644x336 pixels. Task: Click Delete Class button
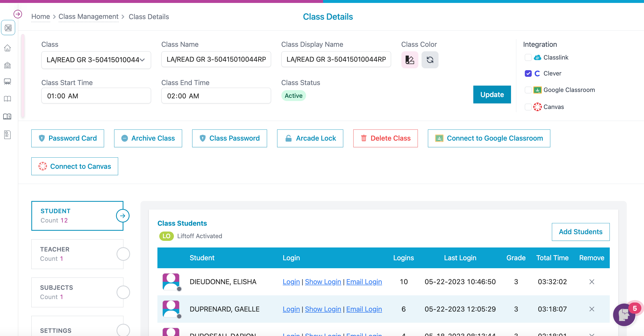(385, 138)
